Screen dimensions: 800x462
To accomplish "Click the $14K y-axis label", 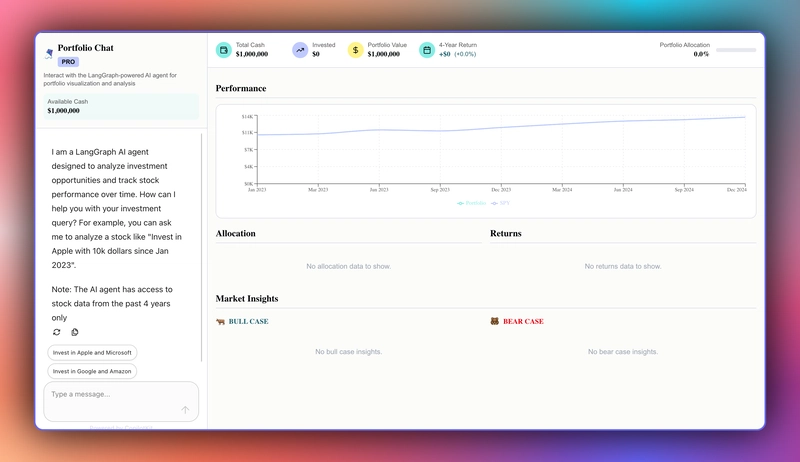I will [x=247, y=117].
